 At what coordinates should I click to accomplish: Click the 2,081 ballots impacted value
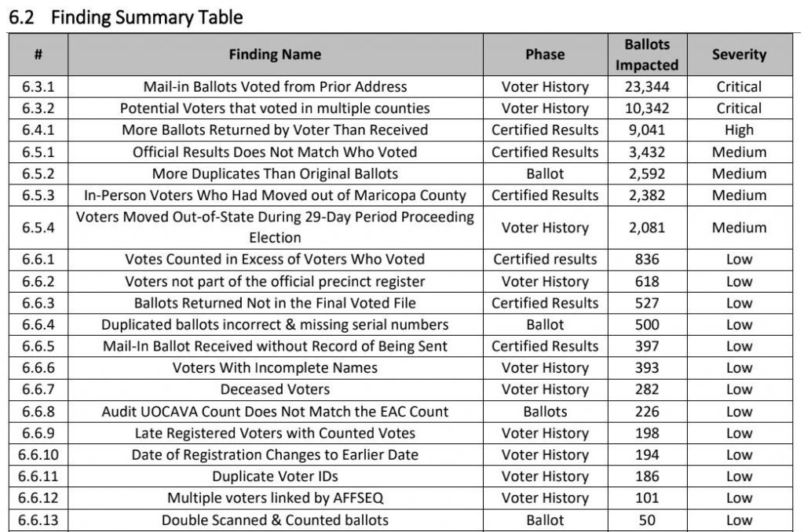(x=646, y=228)
